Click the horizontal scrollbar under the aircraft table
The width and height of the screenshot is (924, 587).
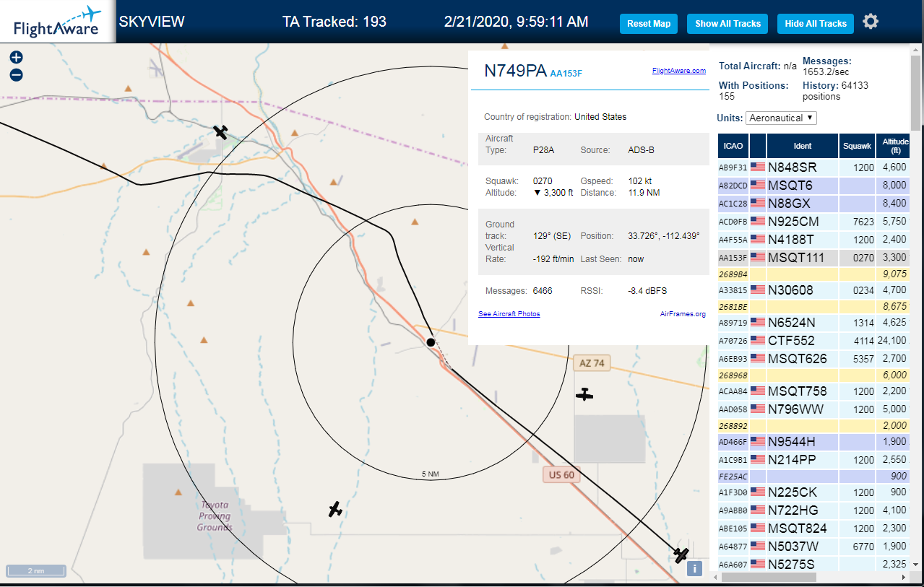[768, 578]
